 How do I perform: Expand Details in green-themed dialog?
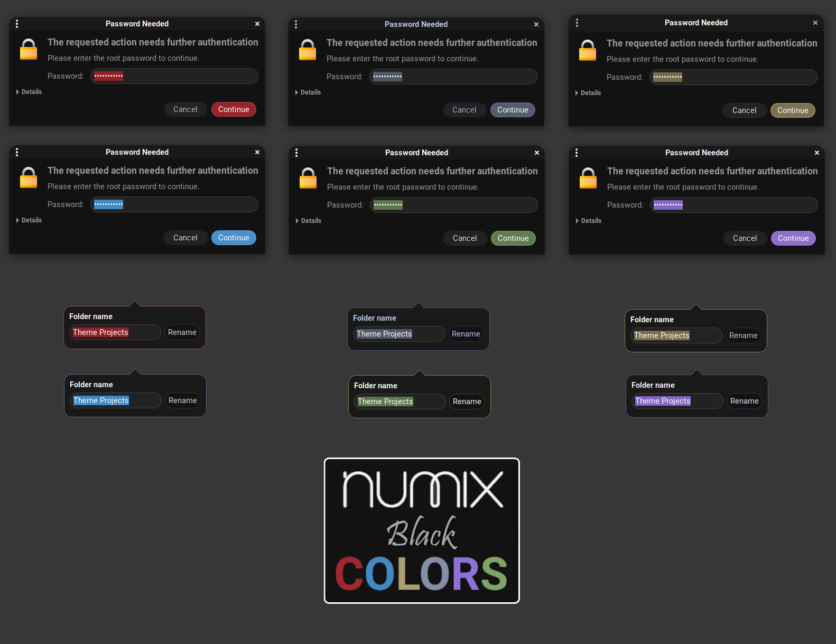click(309, 221)
